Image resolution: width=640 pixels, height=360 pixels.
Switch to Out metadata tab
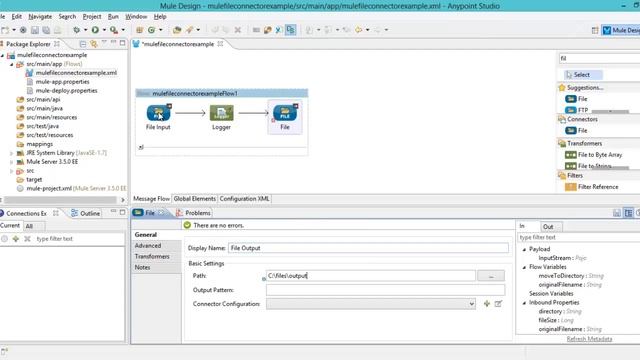click(548, 227)
